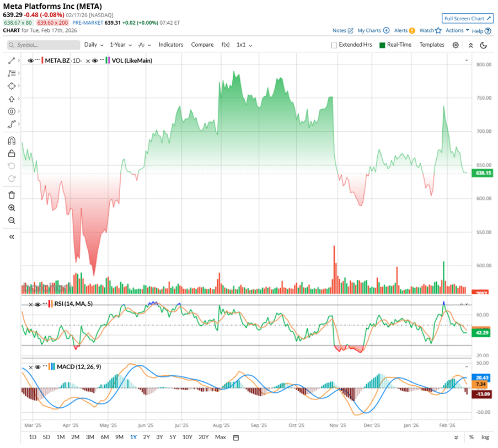The image size is (498, 448).
Task: Toggle visibility of VOL (LikeMain) study
Action: [x=95, y=61]
